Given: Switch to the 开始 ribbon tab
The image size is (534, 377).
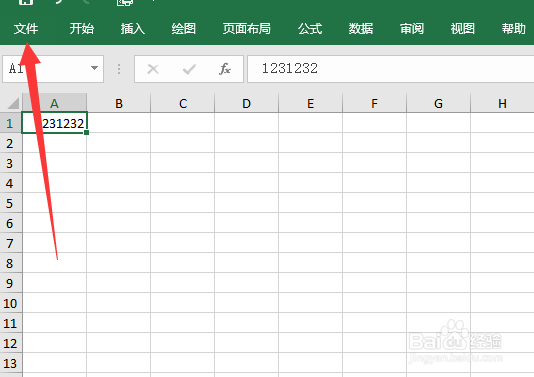Looking at the screenshot, I should [x=82, y=29].
